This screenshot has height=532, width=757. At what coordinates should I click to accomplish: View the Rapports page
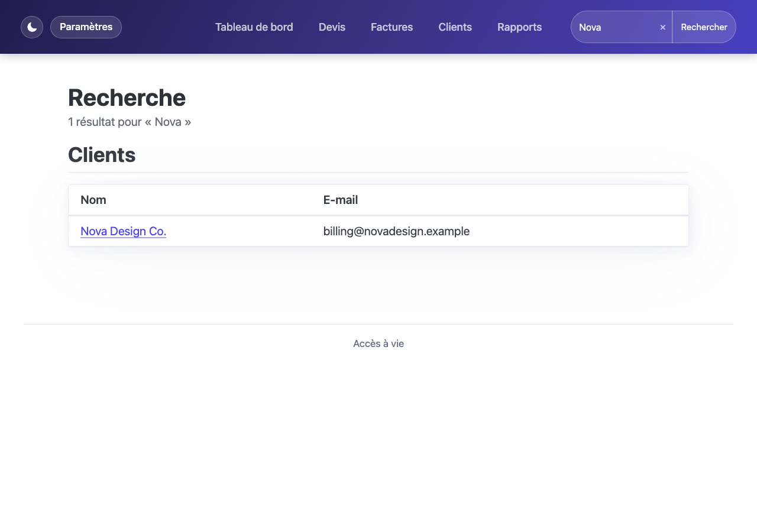pos(520,27)
